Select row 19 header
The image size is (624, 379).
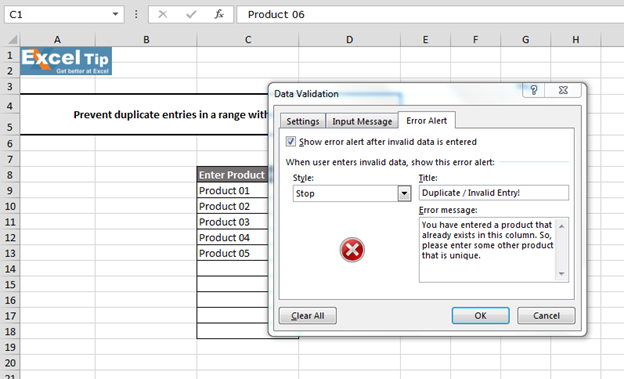(x=10, y=347)
